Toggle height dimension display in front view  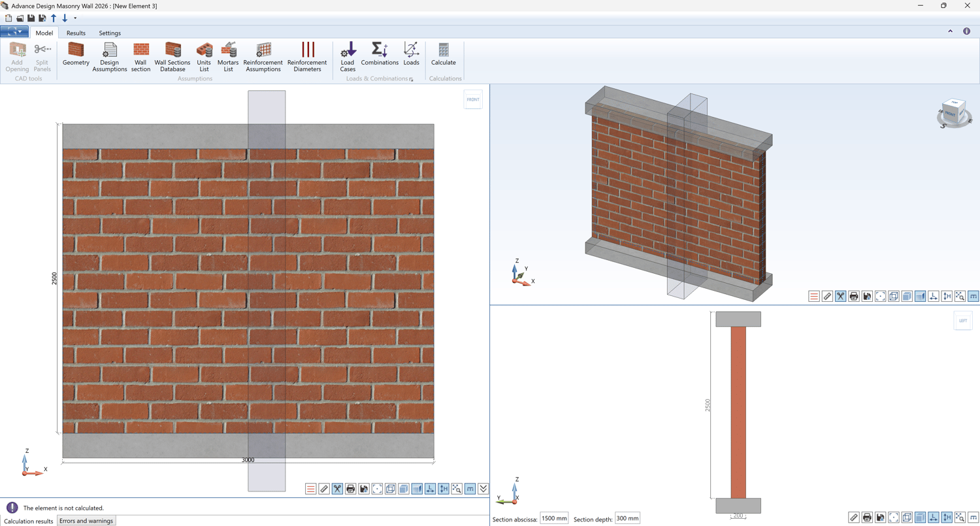pos(444,489)
